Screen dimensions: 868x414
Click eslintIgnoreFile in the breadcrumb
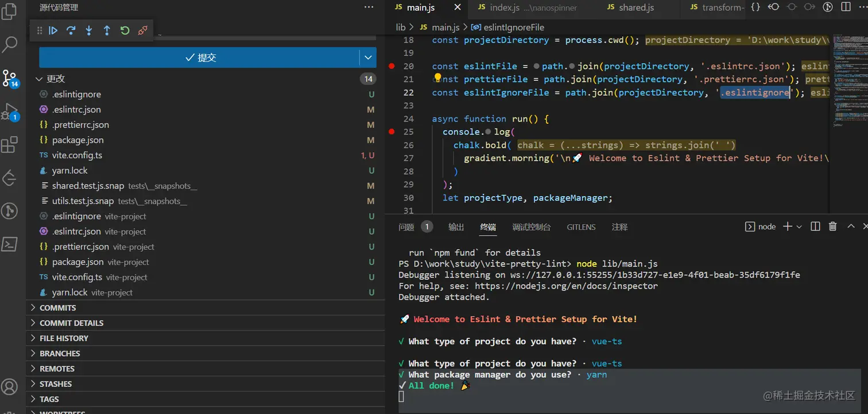(x=514, y=27)
